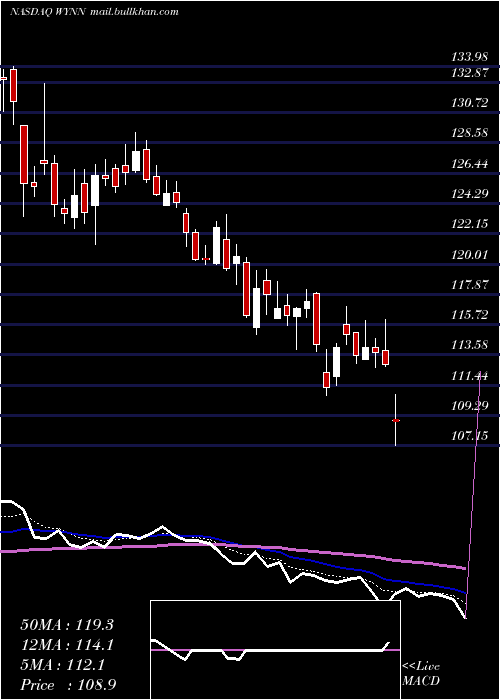The image size is (500, 700).
Task: Click the 133.98 price axis label
Action: tap(470, 57)
